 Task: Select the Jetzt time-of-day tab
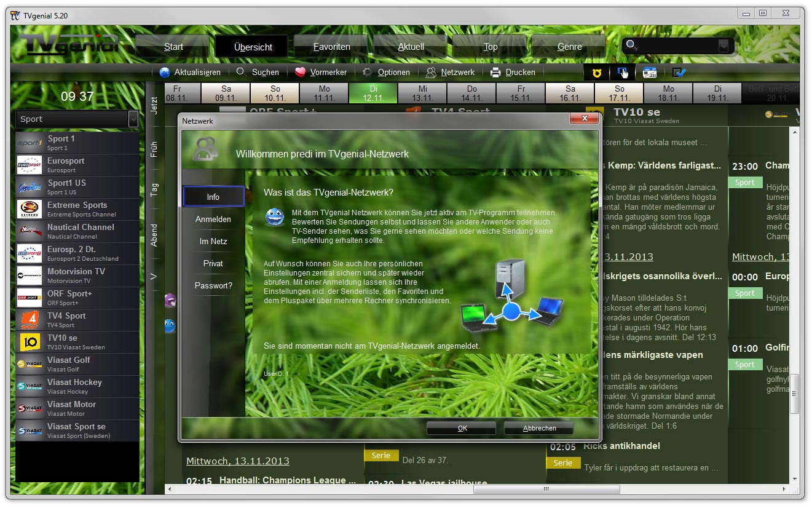coord(154,105)
